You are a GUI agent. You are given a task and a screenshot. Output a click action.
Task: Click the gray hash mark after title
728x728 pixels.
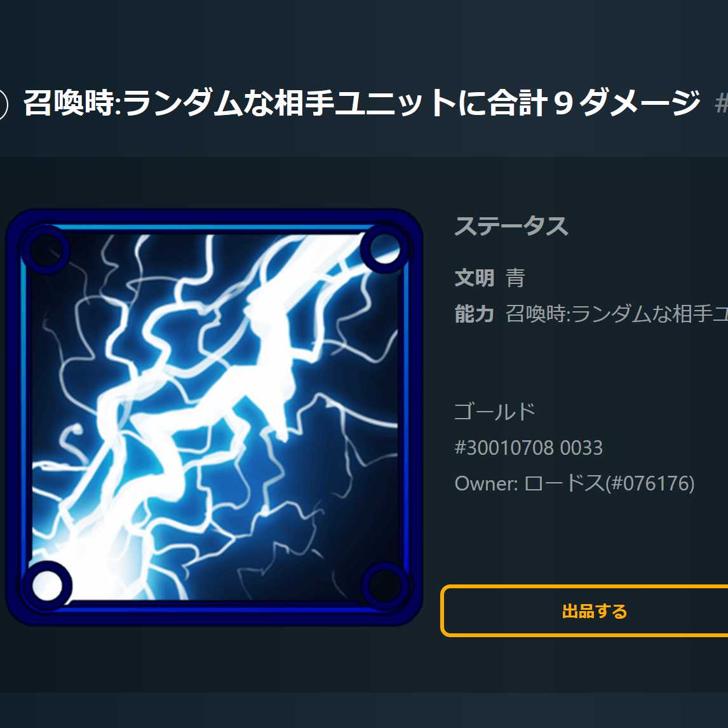[721, 104]
